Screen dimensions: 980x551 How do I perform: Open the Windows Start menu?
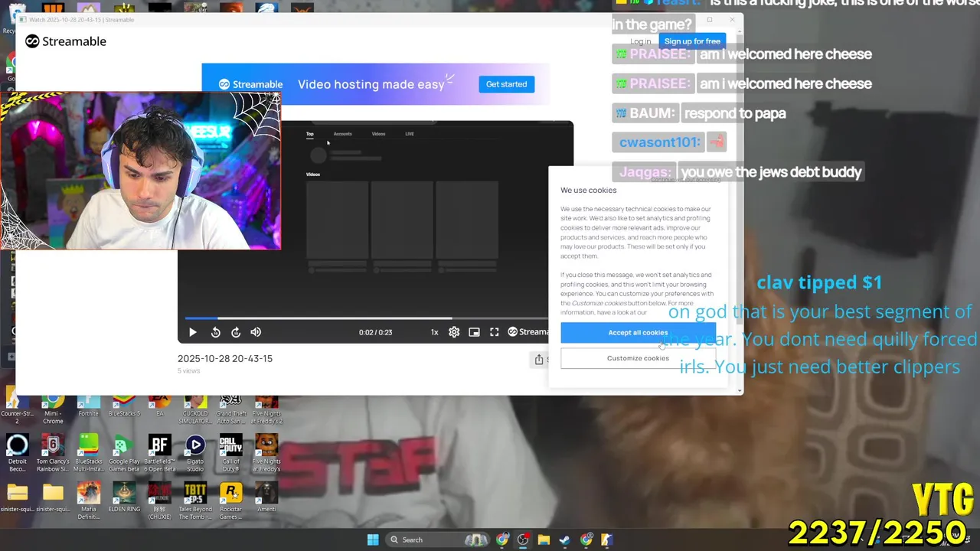click(373, 540)
